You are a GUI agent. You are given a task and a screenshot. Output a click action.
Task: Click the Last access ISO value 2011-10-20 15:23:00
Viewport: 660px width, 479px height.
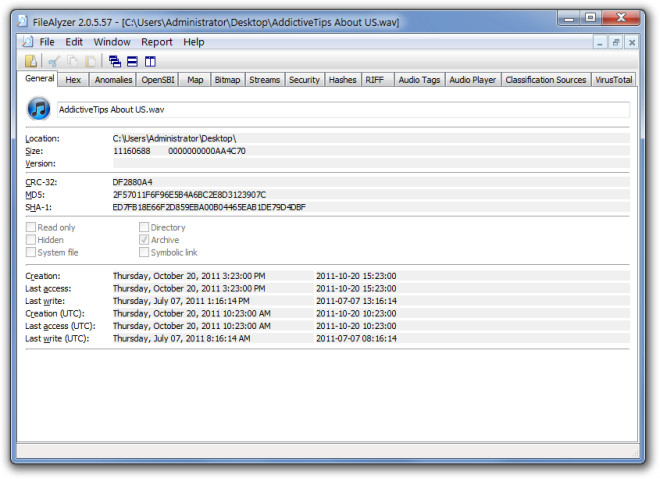(x=356, y=289)
